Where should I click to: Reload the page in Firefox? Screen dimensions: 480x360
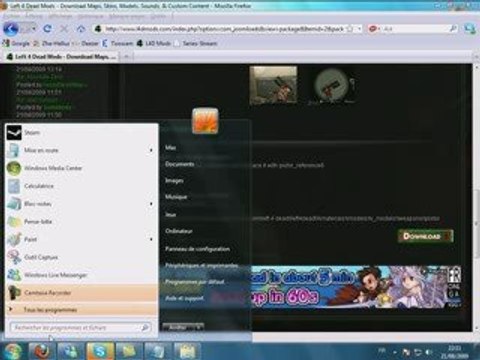[x=47, y=29]
